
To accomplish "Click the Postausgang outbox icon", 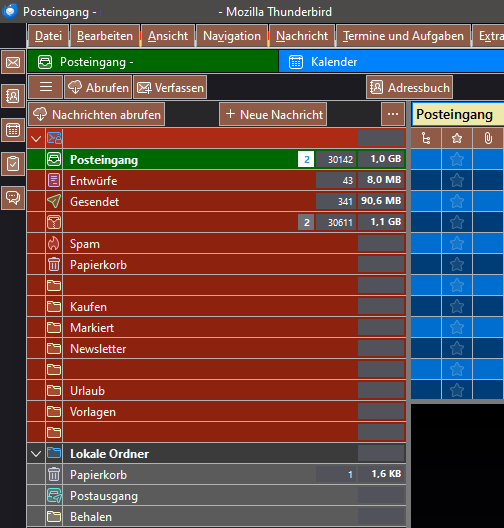I will click(54, 496).
